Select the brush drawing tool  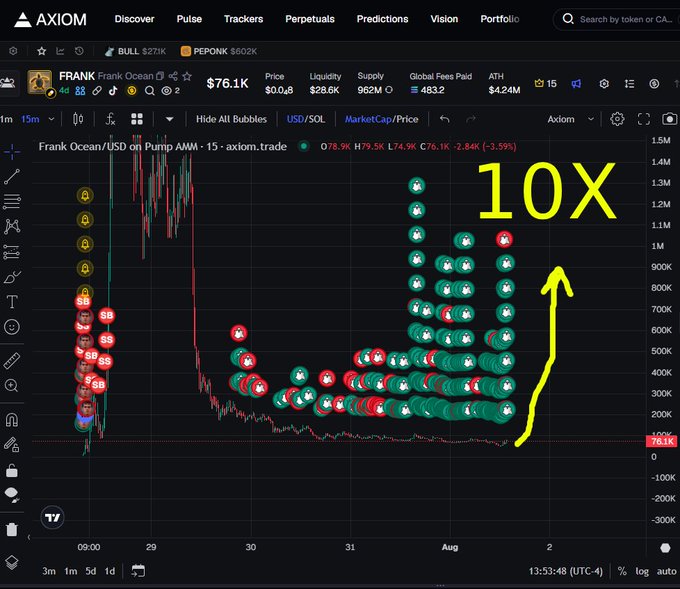coord(12,277)
